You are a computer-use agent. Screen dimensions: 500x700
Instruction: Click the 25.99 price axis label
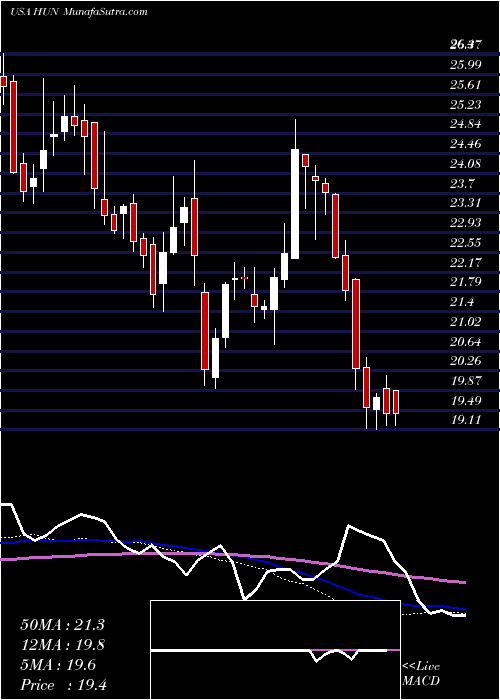click(466, 64)
